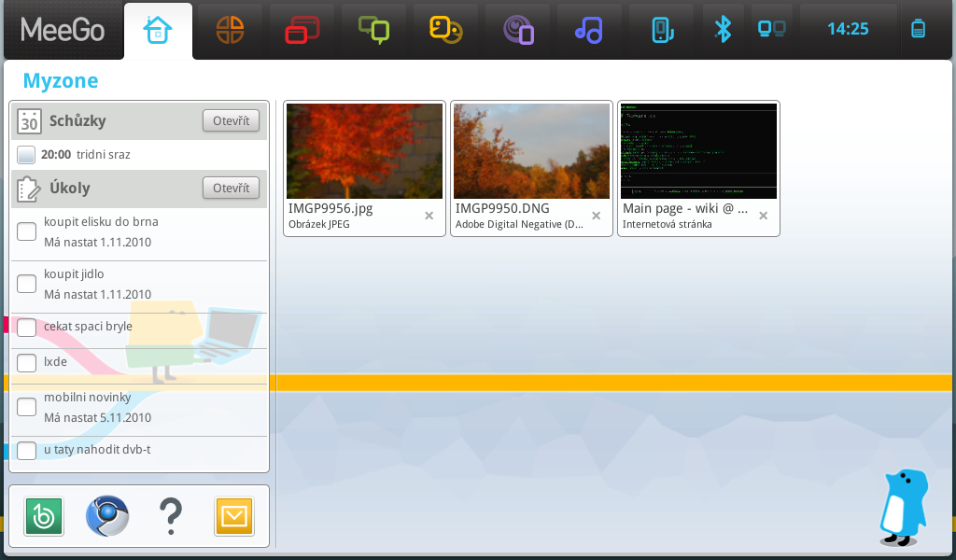
Task: Open the yellow People panel
Action: [445, 29]
